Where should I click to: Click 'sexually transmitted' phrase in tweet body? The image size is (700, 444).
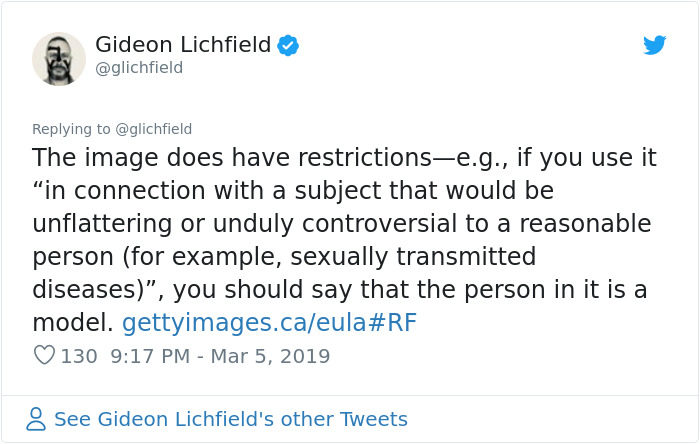413,257
